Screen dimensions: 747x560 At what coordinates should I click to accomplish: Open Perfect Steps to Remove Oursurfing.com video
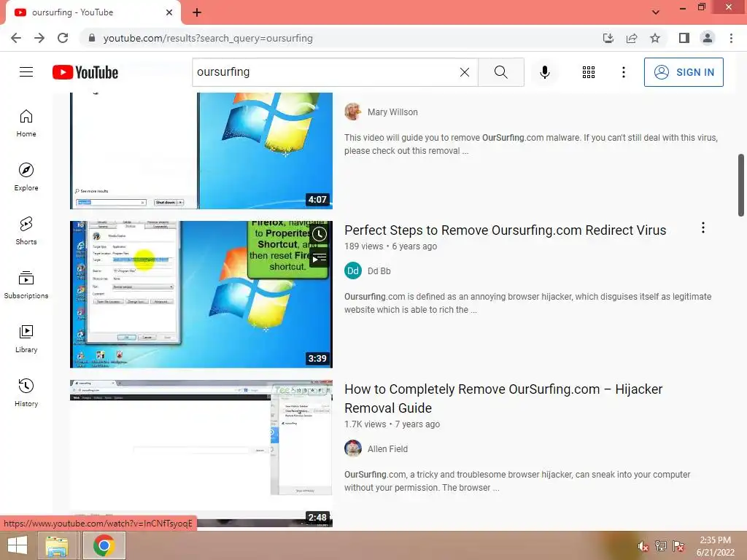point(505,230)
